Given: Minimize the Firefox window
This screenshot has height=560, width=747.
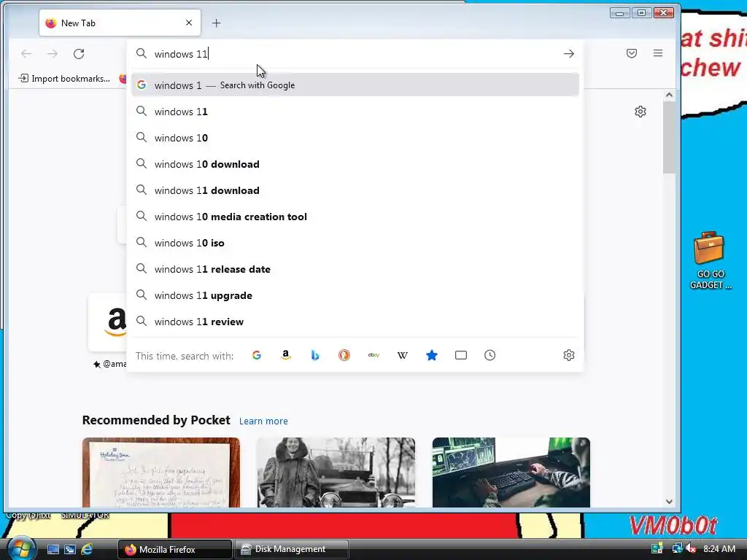Looking at the screenshot, I should tap(619, 13).
